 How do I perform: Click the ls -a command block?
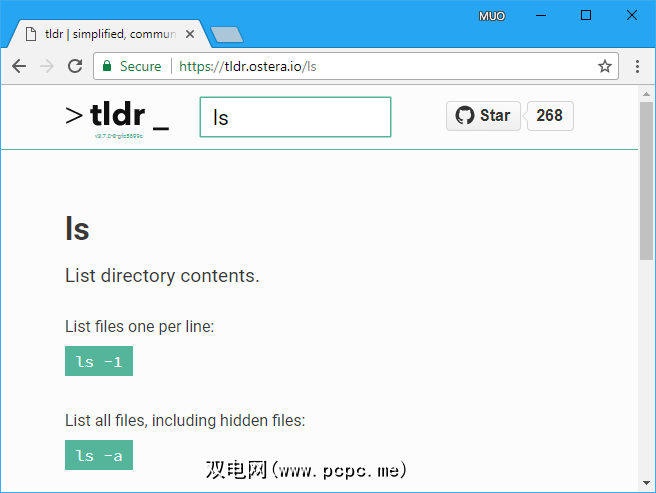[99, 455]
